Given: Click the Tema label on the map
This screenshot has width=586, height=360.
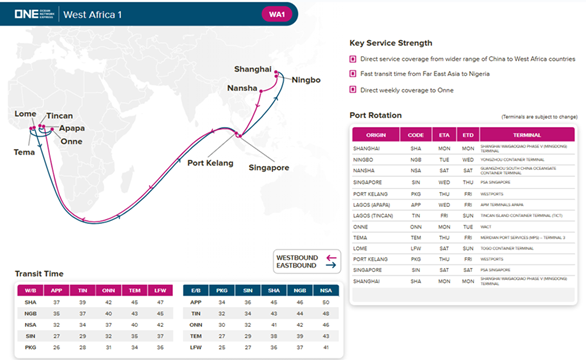Looking at the screenshot, I should pyautogui.click(x=24, y=152).
